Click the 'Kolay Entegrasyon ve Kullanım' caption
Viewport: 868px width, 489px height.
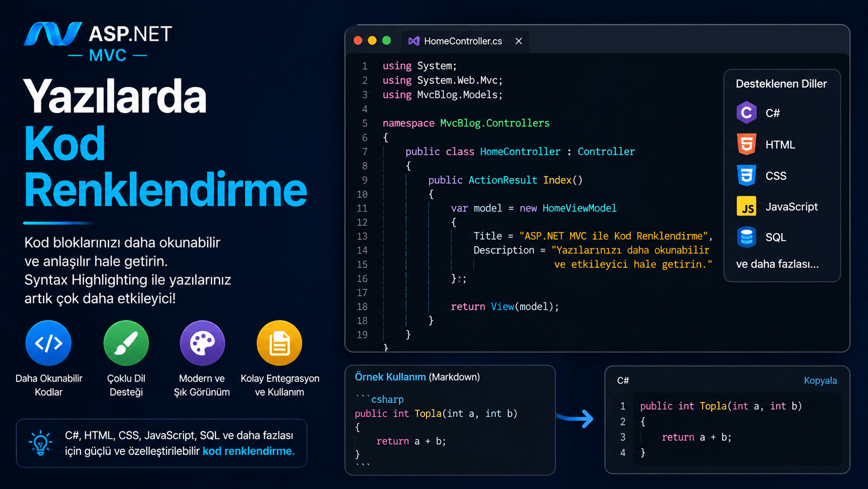280,385
